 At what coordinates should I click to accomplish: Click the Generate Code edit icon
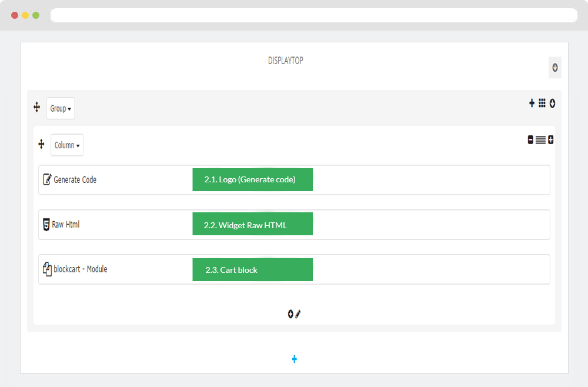pos(47,179)
